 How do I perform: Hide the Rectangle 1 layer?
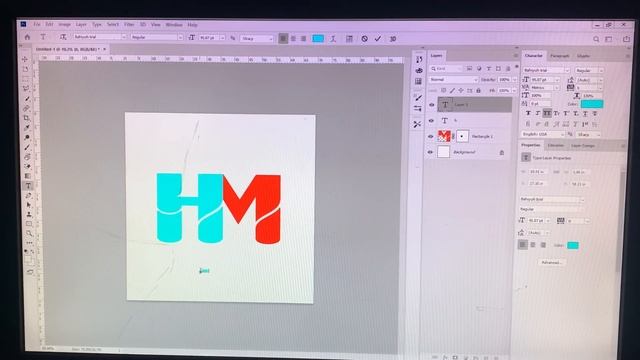430,137
